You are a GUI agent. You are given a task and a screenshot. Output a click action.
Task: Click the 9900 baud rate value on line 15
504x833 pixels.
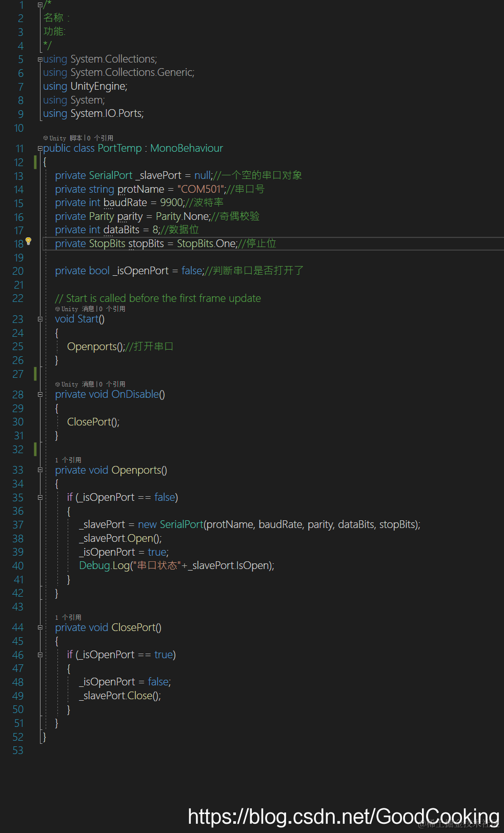click(x=172, y=202)
